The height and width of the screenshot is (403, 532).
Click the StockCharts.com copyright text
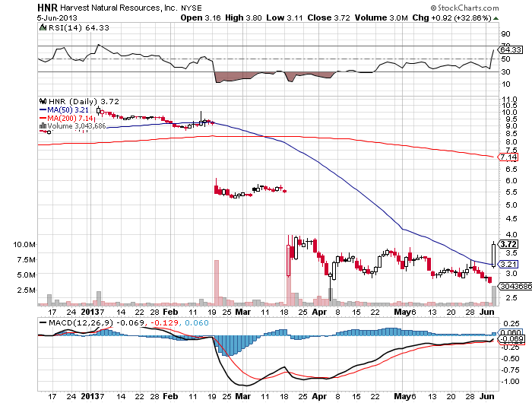click(464, 8)
